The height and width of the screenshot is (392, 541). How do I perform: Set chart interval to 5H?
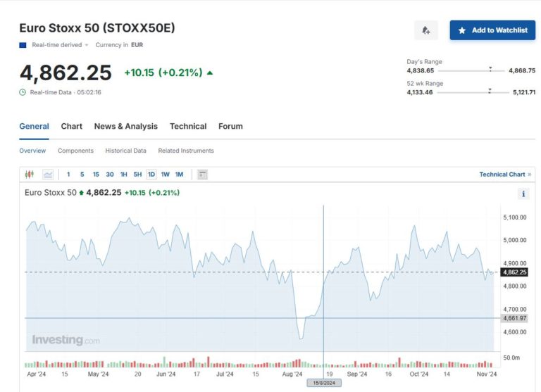[x=137, y=175]
